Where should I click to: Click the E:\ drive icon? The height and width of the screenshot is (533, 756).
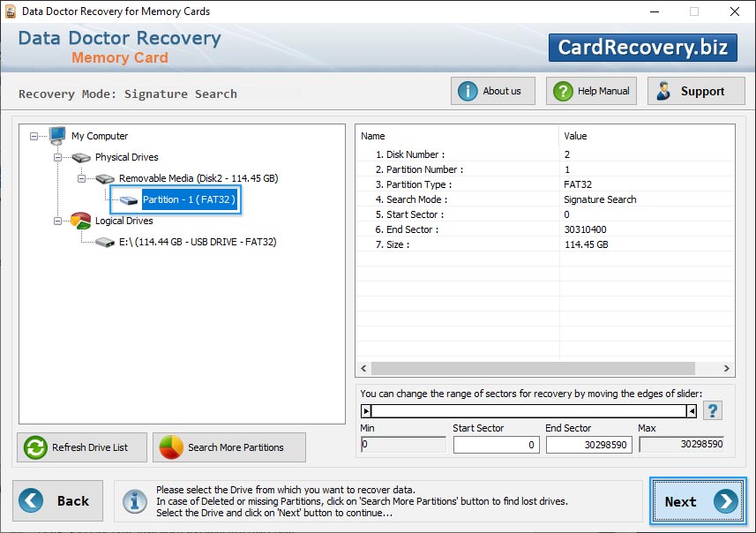coord(105,242)
